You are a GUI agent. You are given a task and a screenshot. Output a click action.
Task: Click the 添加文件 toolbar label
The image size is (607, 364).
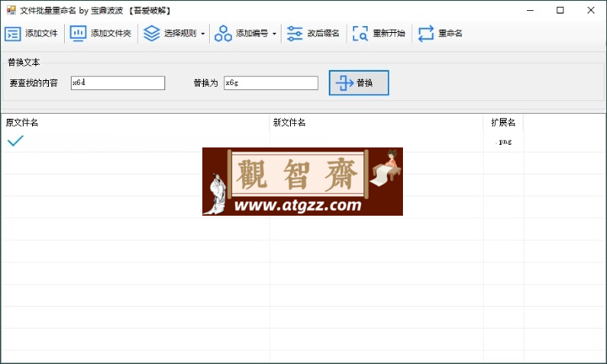click(41, 33)
